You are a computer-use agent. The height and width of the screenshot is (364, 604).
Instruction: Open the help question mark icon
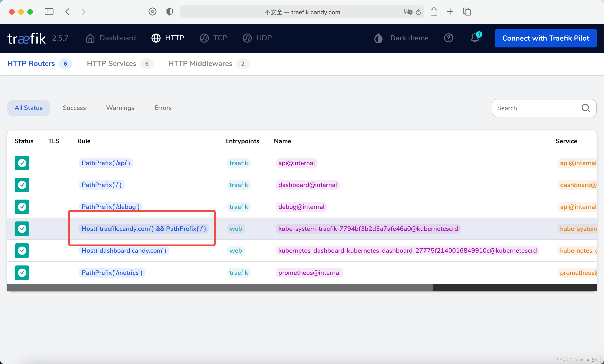pos(449,38)
